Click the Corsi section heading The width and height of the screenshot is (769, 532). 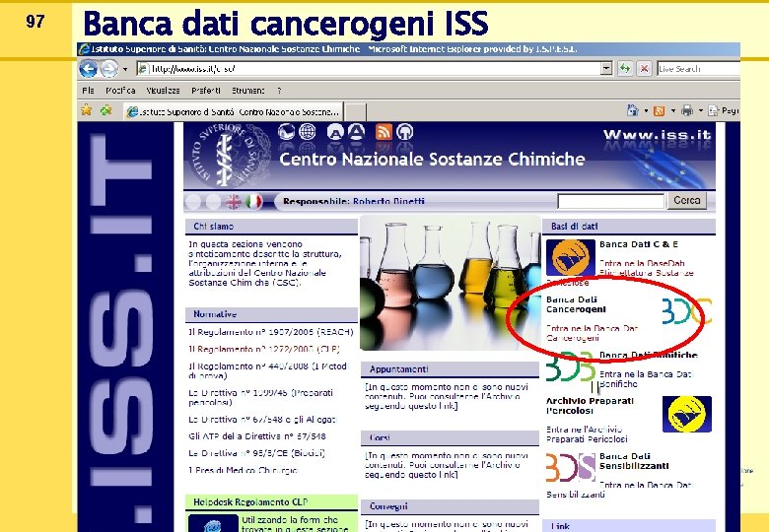[381, 438]
